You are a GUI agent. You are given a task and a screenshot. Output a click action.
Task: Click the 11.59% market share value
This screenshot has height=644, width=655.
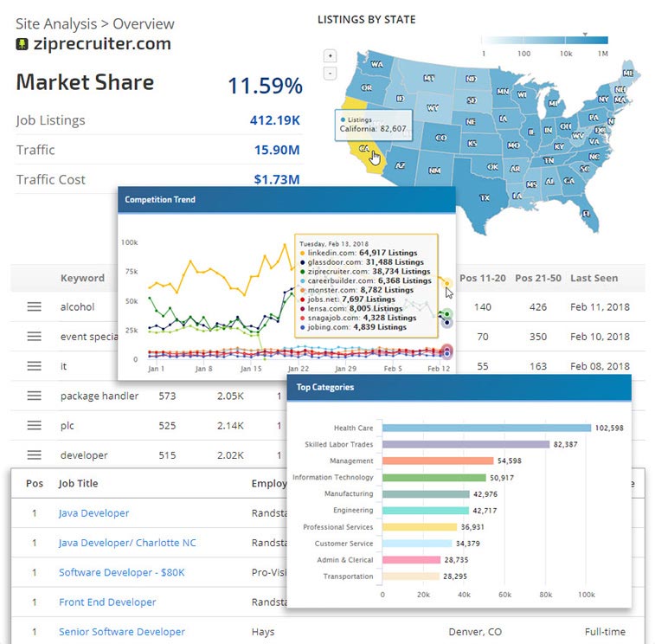tap(265, 86)
